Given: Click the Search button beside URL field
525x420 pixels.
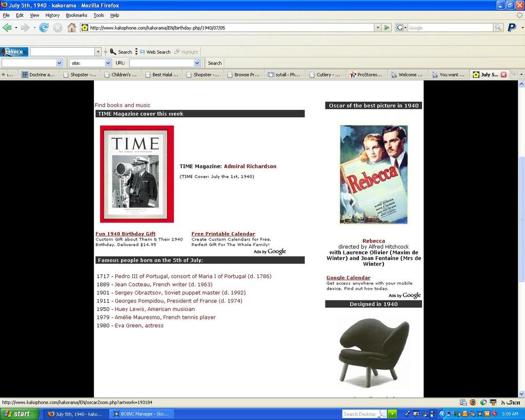Looking at the screenshot, I should point(215,63).
